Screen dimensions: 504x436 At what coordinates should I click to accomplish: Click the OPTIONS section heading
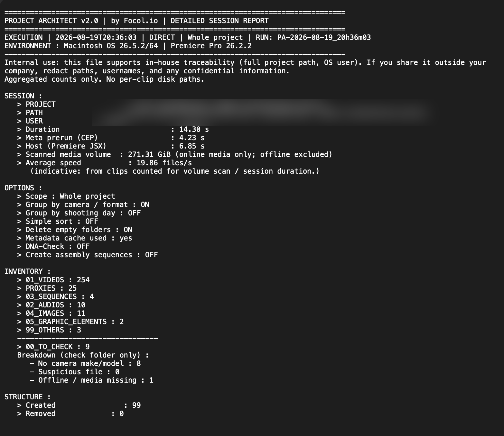(x=23, y=188)
